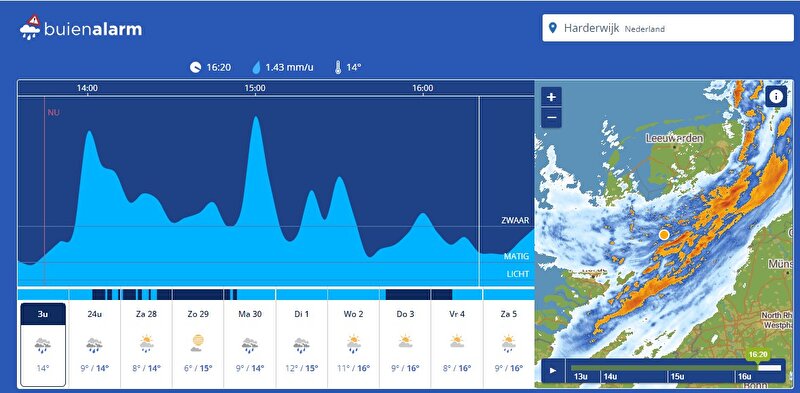Click the radar timeline slider bar
The width and height of the screenshot is (800, 393).
(676, 367)
